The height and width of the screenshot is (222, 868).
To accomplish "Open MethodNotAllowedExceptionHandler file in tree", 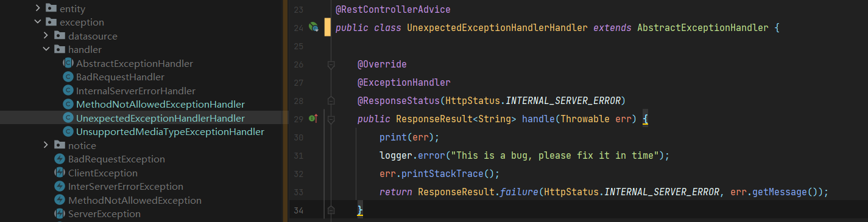I will tap(160, 105).
